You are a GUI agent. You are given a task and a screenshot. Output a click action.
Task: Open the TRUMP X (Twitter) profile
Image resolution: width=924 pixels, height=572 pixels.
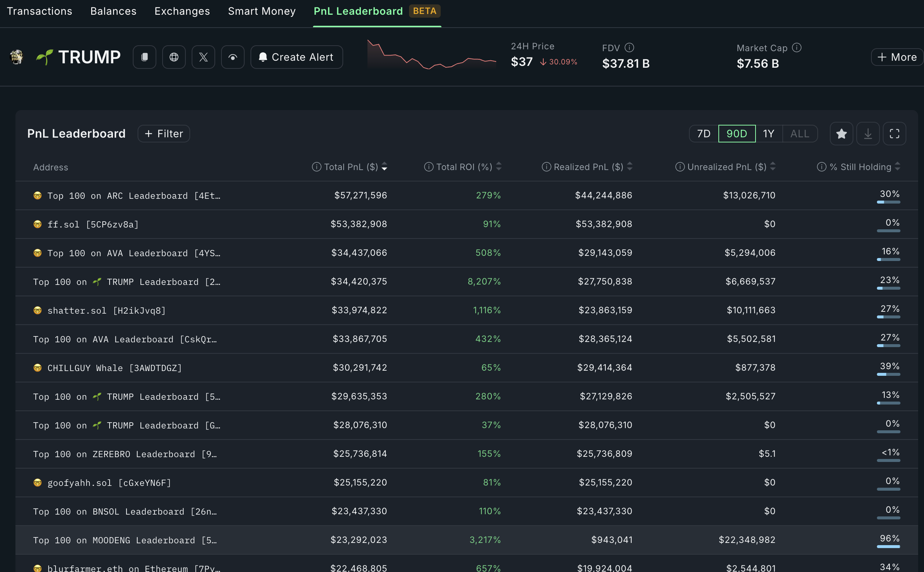pos(203,57)
